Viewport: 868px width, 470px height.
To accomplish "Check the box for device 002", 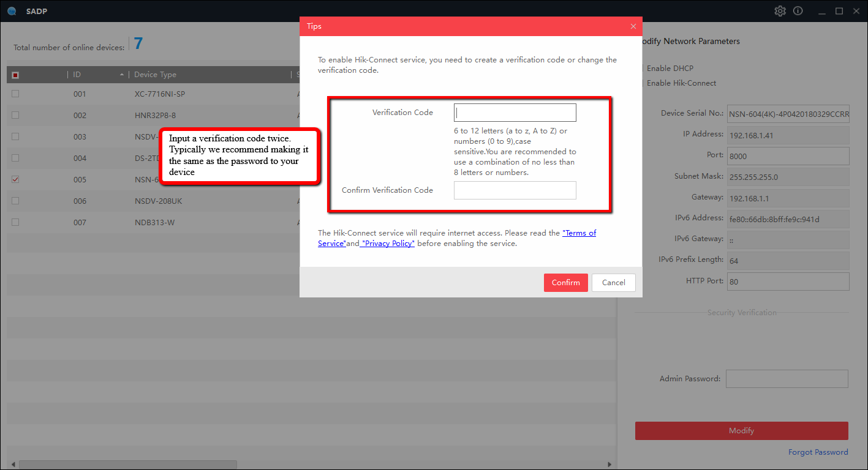I will click(15, 115).
